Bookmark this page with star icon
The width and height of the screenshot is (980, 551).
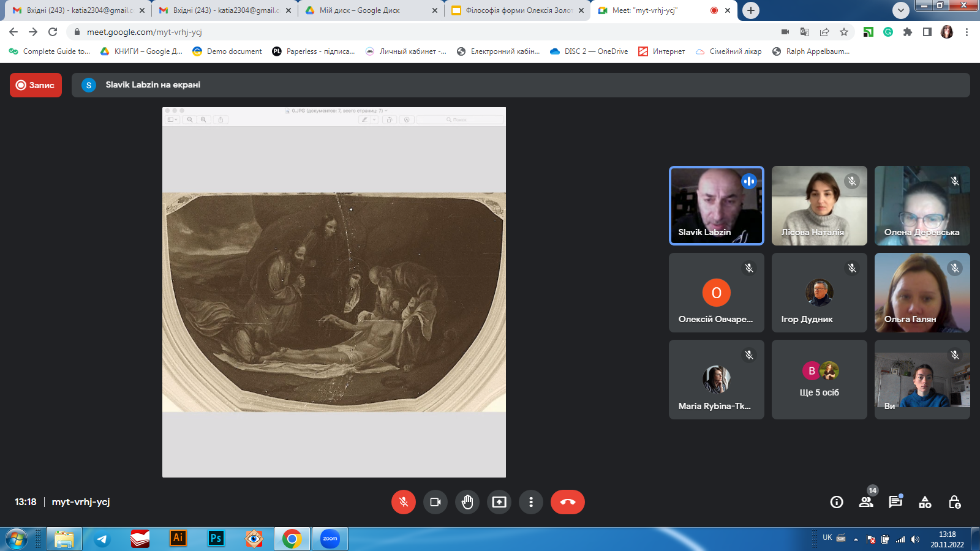point(844,32)
